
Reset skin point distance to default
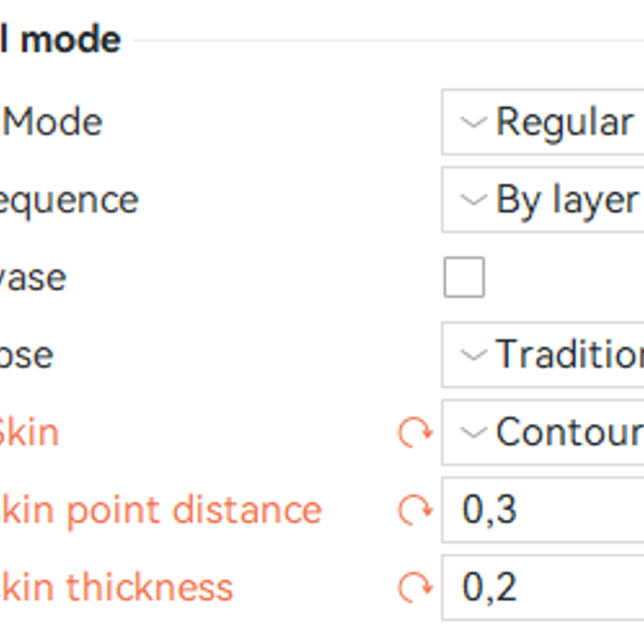tap(415, 511)
